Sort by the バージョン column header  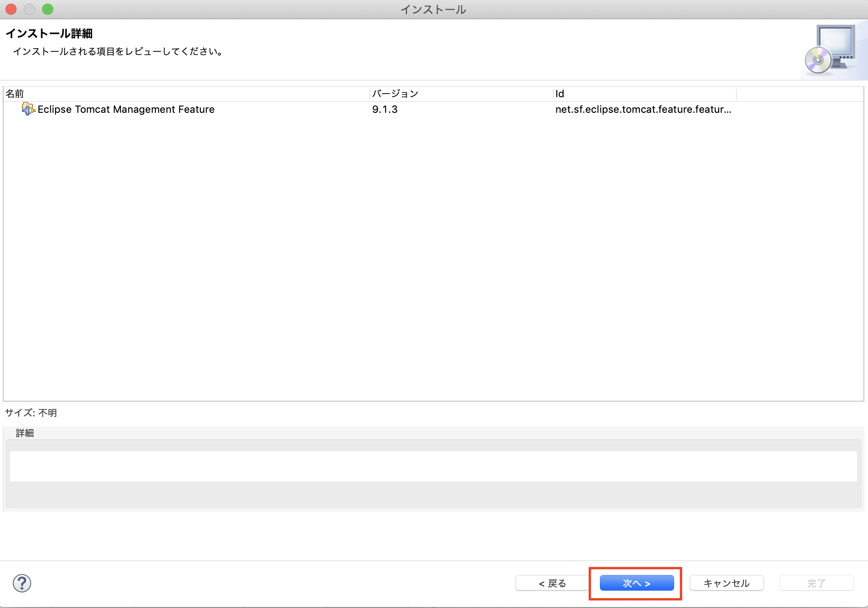pyautogui.click(x=461, y=94)
